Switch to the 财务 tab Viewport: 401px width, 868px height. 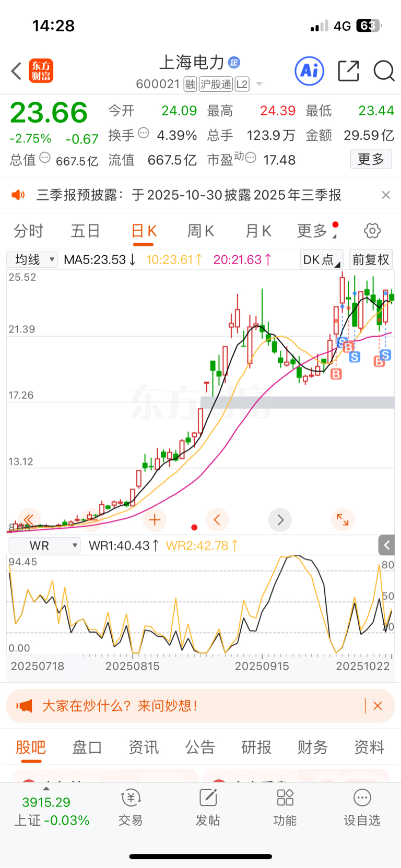pyautogui.click(x=313, y=747)
